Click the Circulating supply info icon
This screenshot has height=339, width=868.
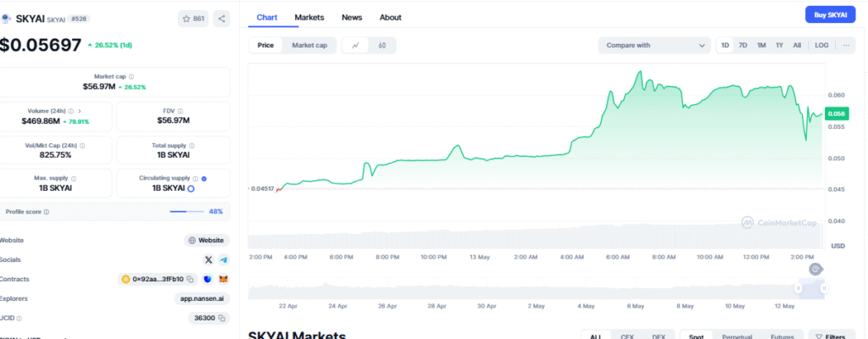196,179
